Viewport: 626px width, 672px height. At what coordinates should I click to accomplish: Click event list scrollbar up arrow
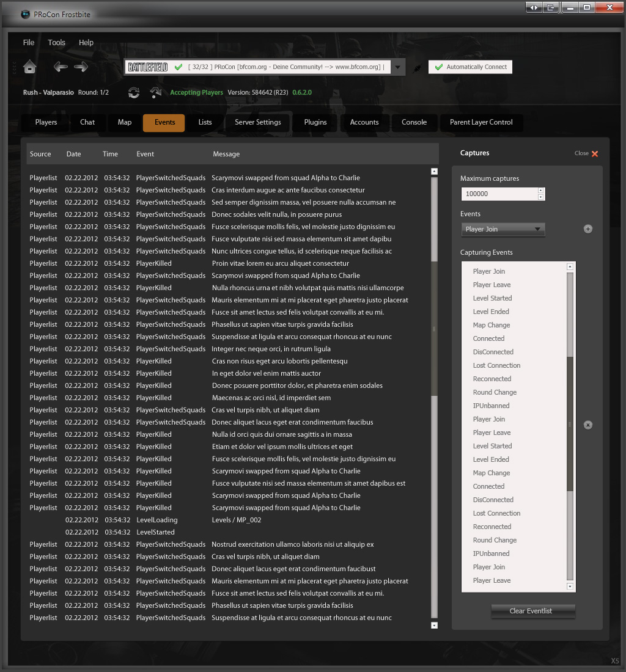point(434,172)
